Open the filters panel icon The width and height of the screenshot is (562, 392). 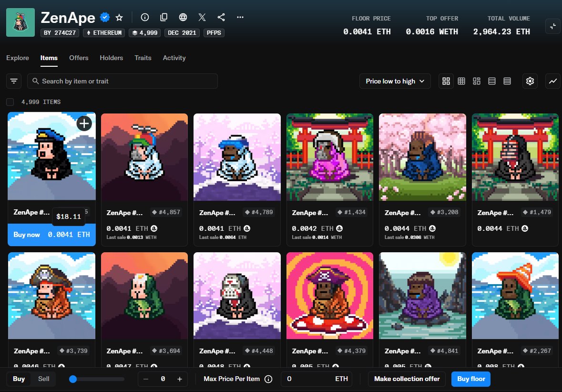(14, 81)
